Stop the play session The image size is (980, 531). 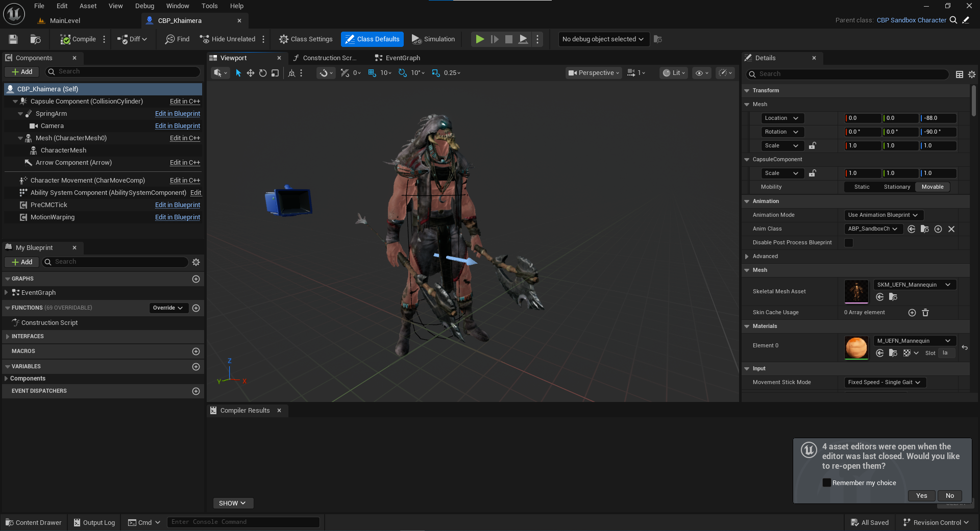pos(509,39)
